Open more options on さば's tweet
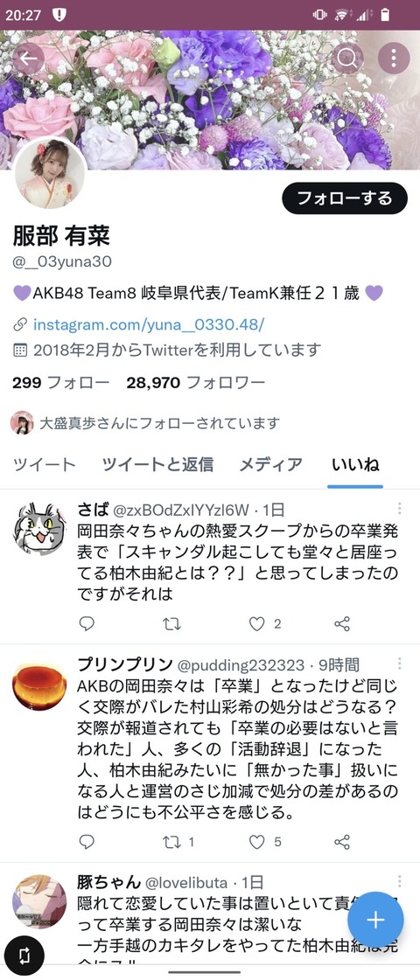 pyautogui.click(x=399, y=508)
